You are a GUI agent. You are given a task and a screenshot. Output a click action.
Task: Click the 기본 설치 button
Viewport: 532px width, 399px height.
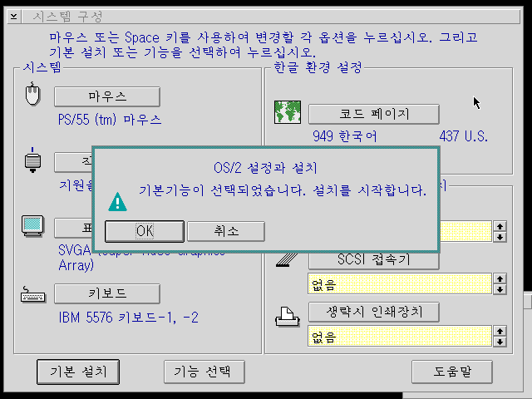click(78, 372)
